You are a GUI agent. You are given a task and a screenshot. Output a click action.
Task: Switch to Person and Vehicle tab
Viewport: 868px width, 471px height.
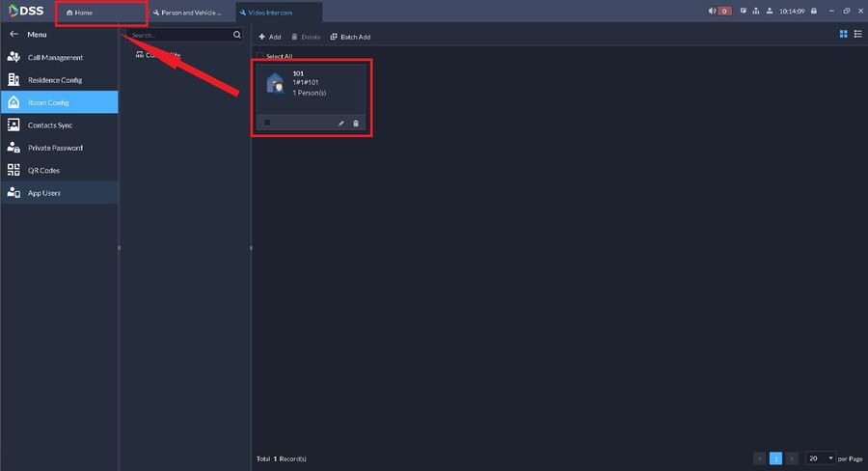click(190, 13)
